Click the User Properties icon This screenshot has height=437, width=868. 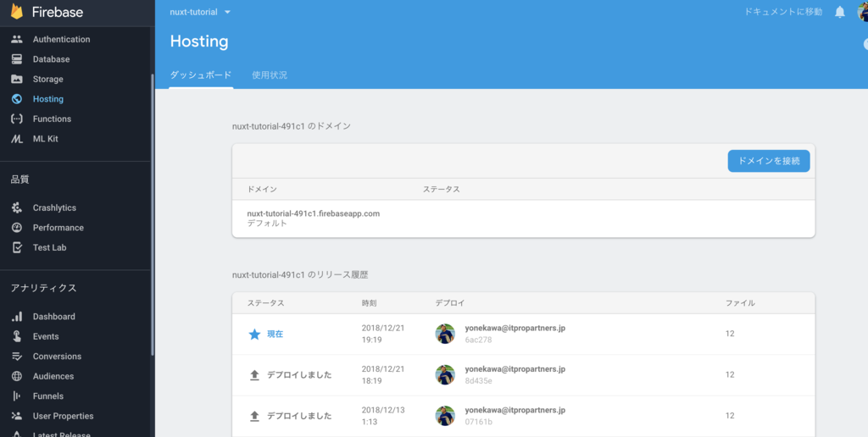pyautogui.click(x=17, y=416)
